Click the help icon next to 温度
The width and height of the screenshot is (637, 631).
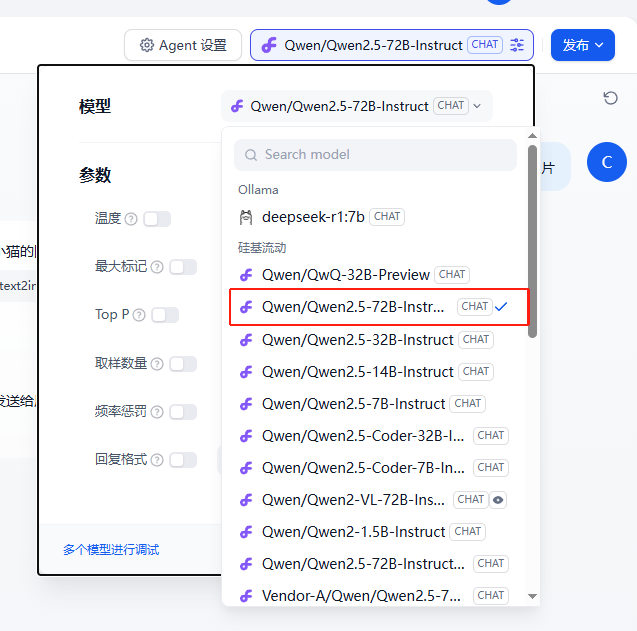[x=132, y=219]
